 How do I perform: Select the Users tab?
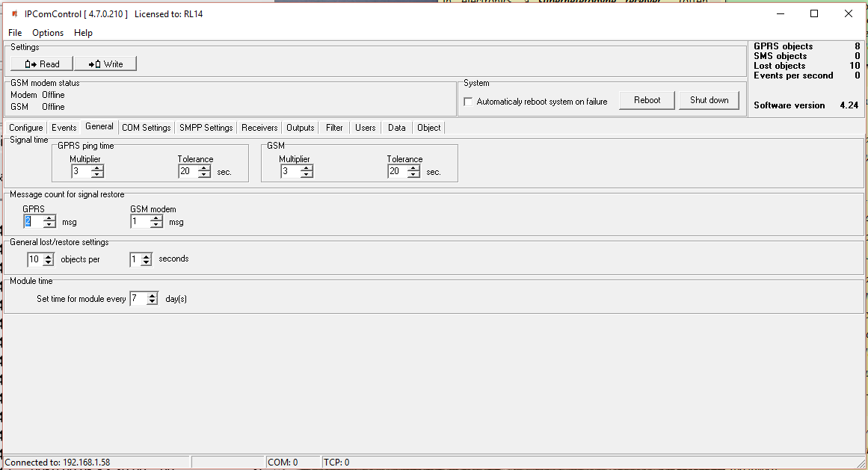coord(366,128)
